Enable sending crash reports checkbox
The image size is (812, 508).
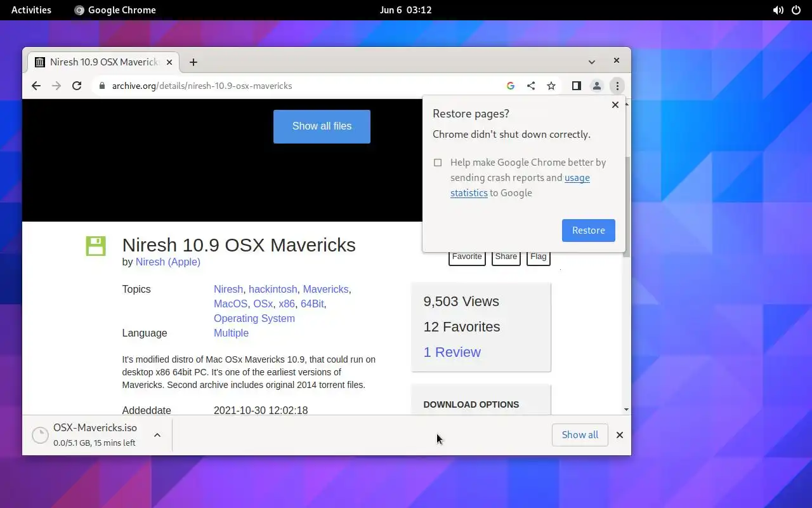438,163
